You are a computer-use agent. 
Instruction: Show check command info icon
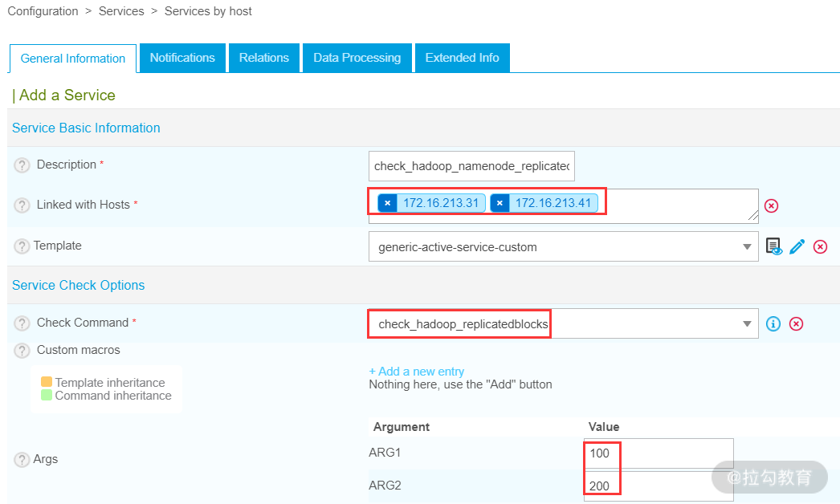[x=773, y=323]
